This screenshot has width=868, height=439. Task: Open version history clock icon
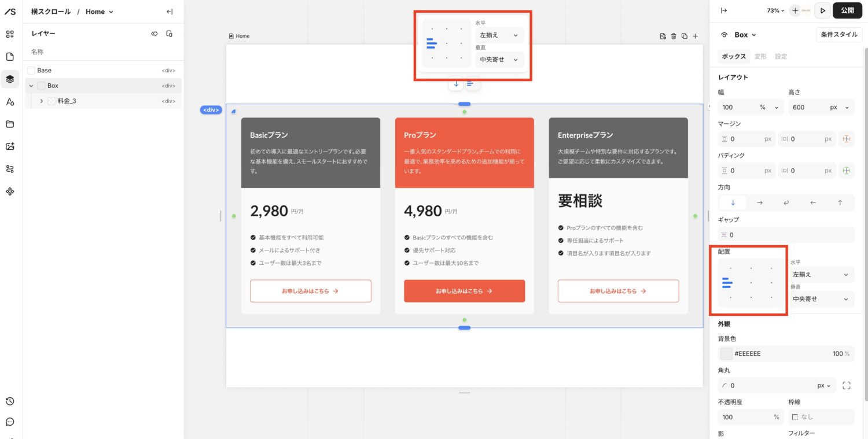pyautogui.click(x=10, y=401)
